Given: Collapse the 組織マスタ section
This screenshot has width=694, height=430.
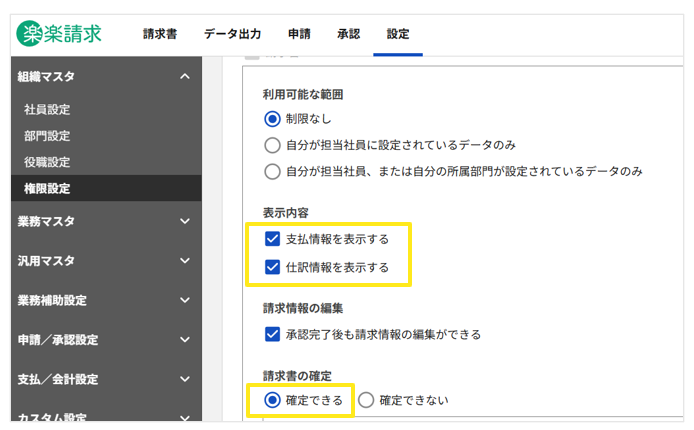Looking at the screenshot, I should pyautogui.click(x=184, y=76).
